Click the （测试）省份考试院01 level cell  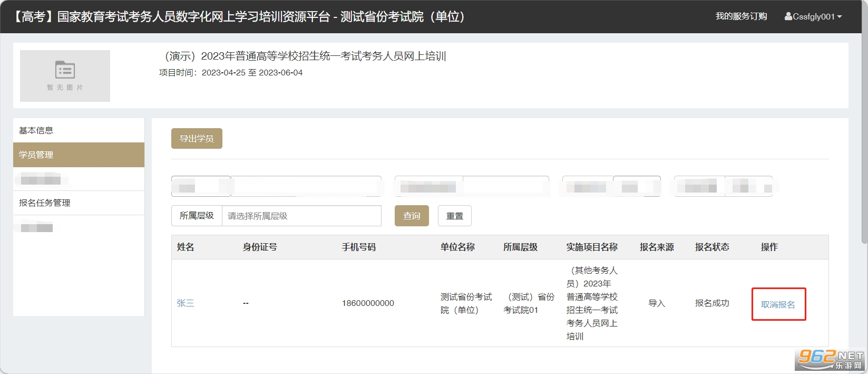(x=529, y=303)
